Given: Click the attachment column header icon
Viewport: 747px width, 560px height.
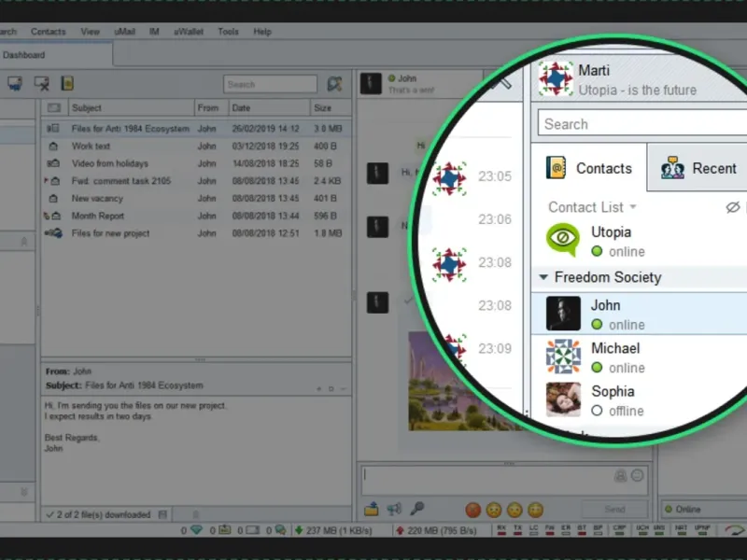Looking at the screenshot, I should click(54, 107).
